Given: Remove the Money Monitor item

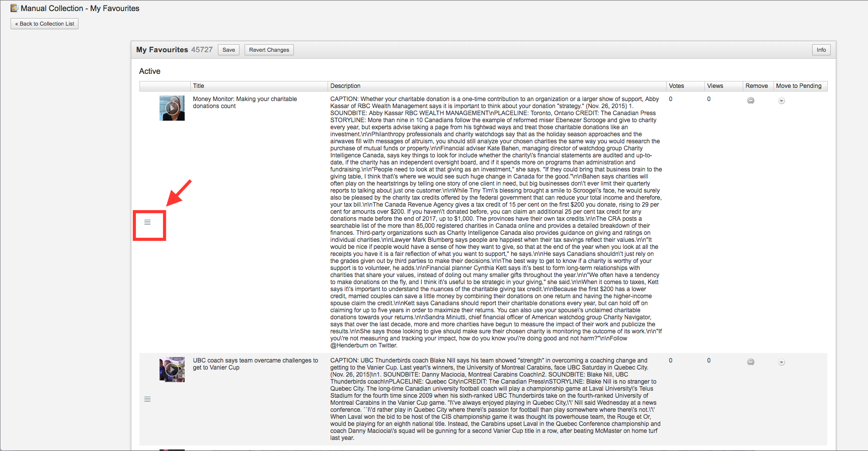Looking at the screenshot, I should [x=751, y=101].
